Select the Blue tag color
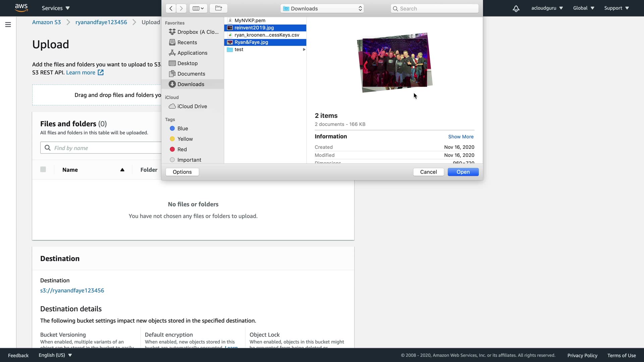This screenshot has width=644, height=362. [172, 128]
